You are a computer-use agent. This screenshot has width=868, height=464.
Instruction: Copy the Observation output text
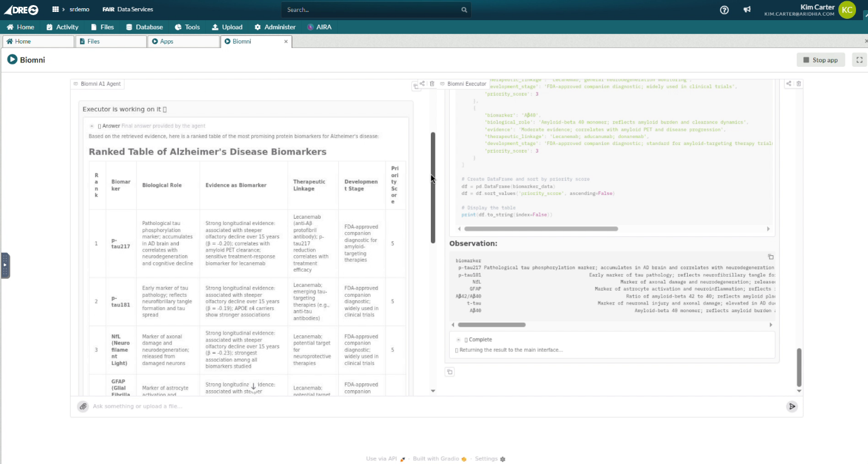(770, 257)
